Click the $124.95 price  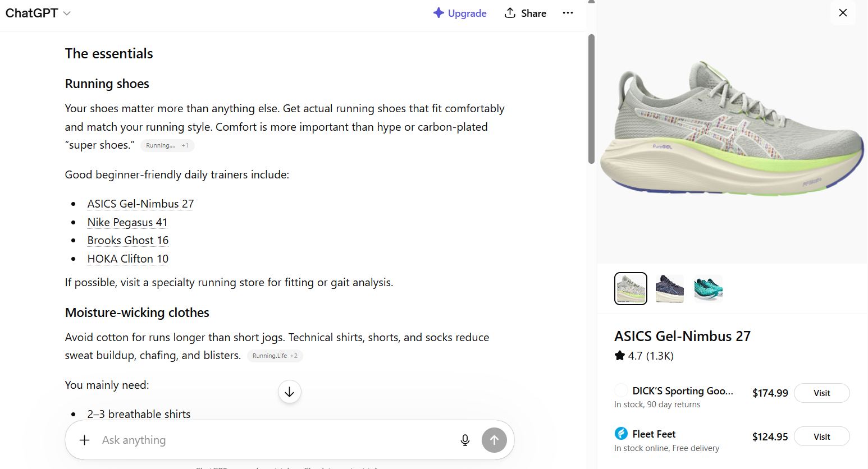click(770, 437)
